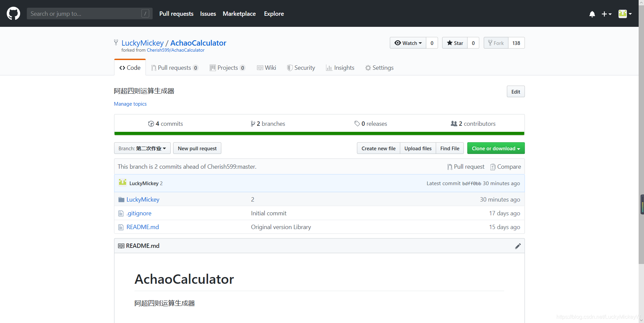Open the LuckyMickey folder
This screenshot has height=323, width=644.
coord(143,200)
